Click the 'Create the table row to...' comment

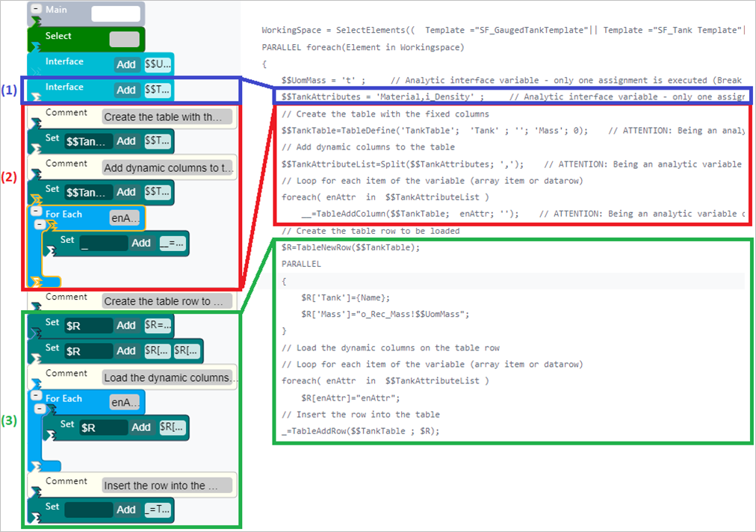pos(167,301)
